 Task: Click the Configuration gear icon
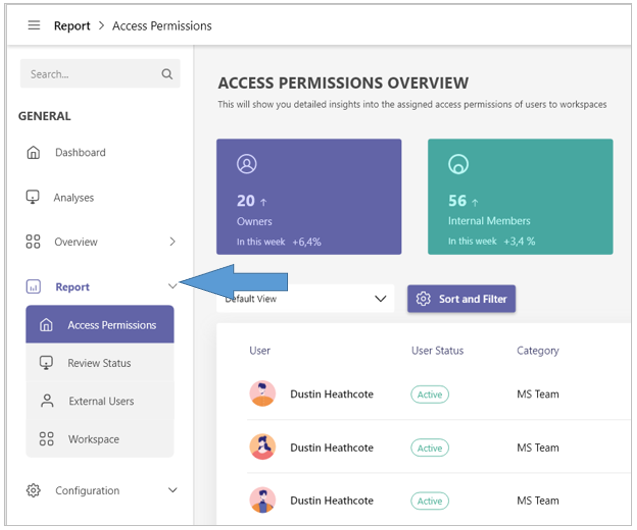[x=33, y=491]
